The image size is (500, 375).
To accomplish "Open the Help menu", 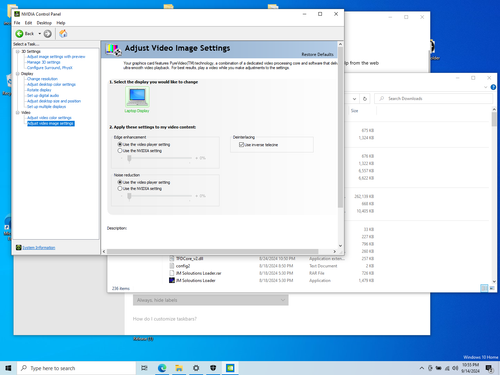I will (x=61, y=23).
